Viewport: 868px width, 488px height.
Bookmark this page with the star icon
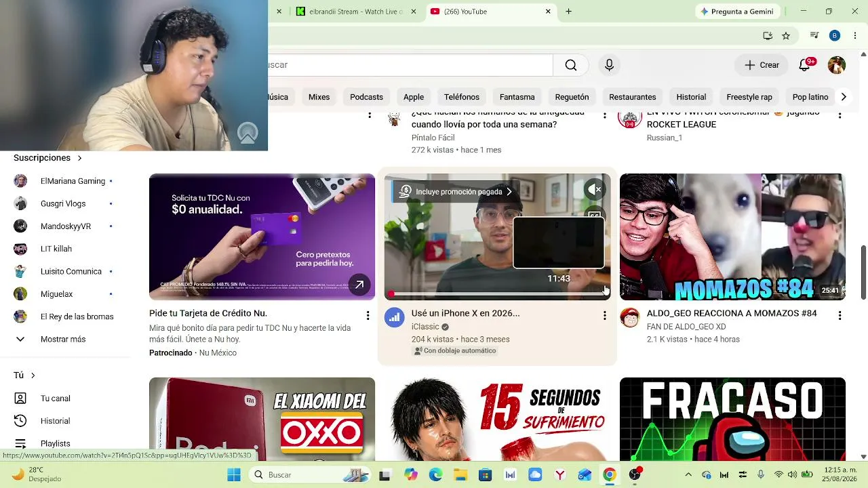click(x=786, y=36)
